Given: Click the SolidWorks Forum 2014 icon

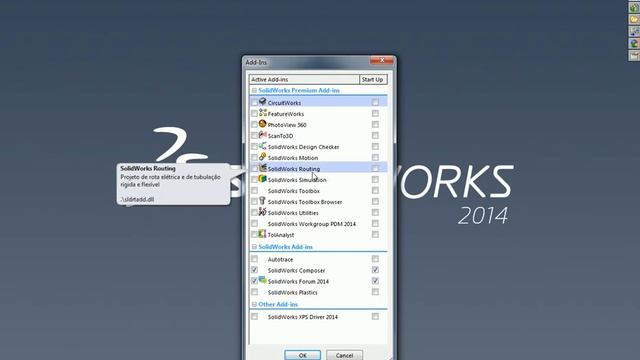Looking at the screenshot, I should (262, 280).
